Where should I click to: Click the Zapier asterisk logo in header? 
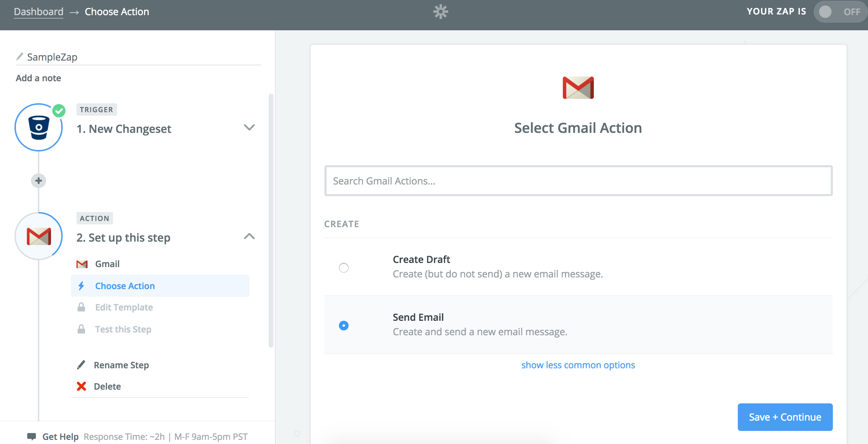pos(441,12)
